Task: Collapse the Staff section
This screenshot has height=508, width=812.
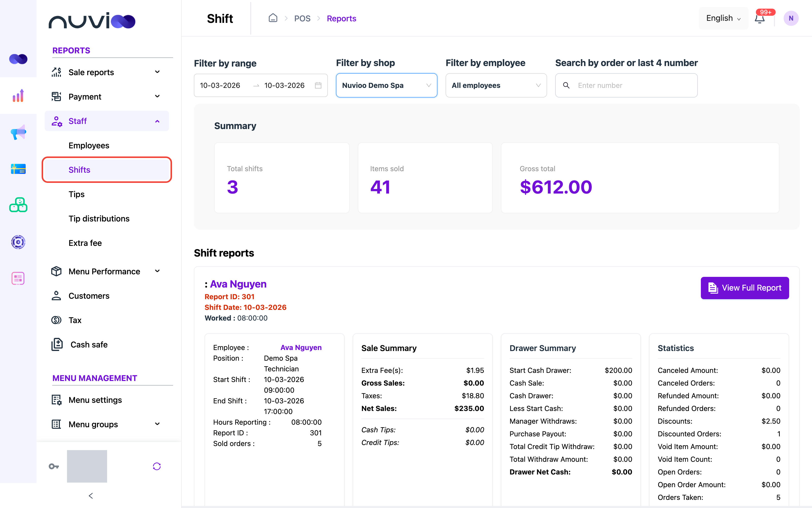Action: (x=157, y=121)
